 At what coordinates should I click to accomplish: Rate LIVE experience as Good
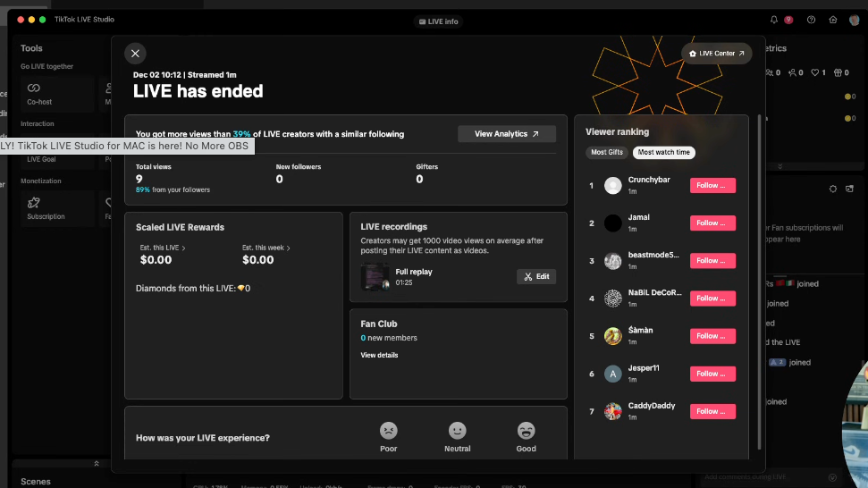(526, 436)
